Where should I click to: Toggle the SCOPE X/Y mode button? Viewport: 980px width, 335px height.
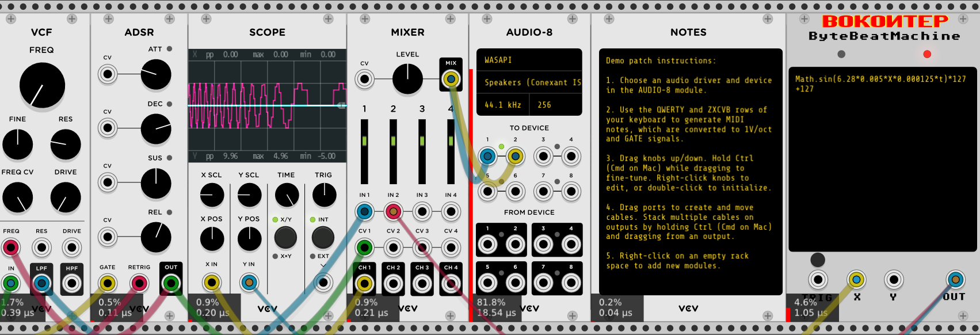[x=285, y=237]
